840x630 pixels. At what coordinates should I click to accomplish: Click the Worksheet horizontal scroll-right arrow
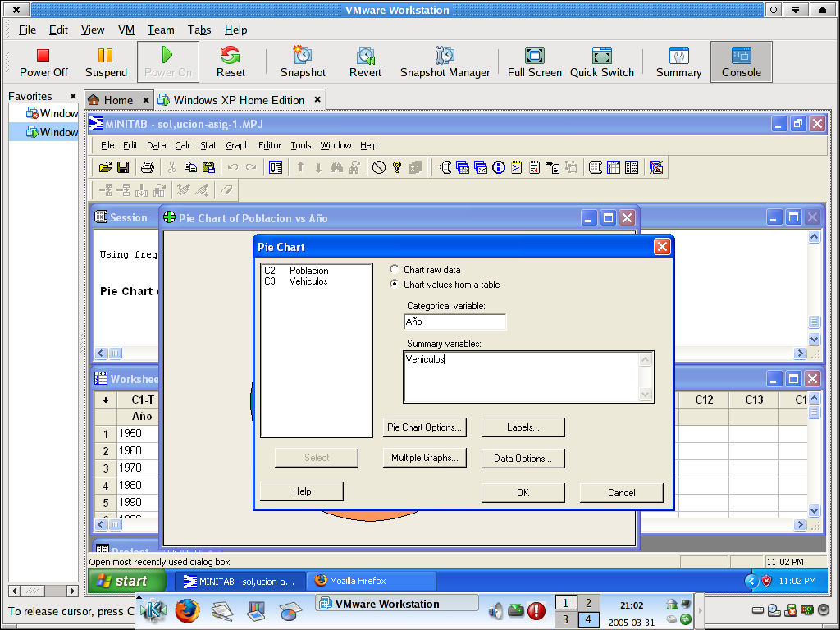point(800,525)
